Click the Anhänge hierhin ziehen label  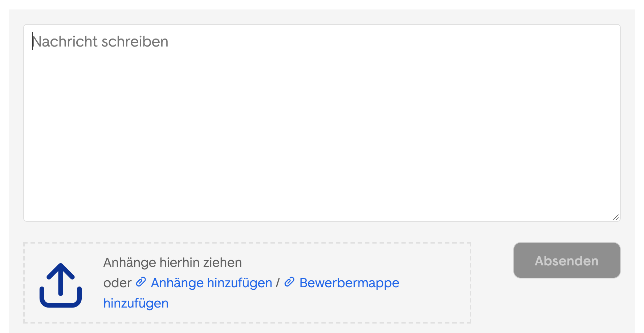(x=172, y=262)
